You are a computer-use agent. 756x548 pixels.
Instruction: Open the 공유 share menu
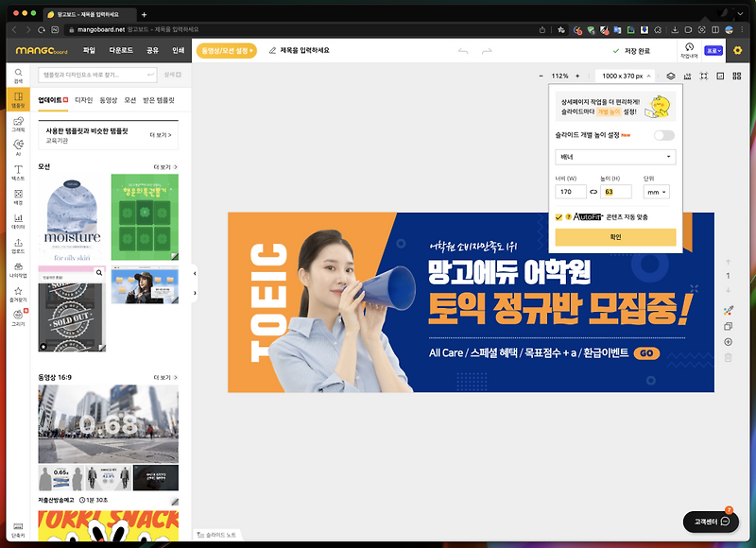152,50
